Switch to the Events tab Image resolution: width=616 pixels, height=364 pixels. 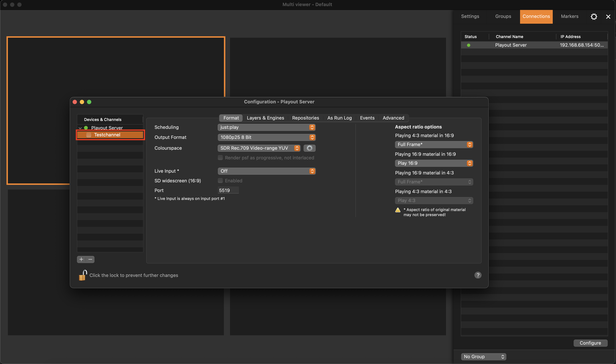click(x=367, y=118)
